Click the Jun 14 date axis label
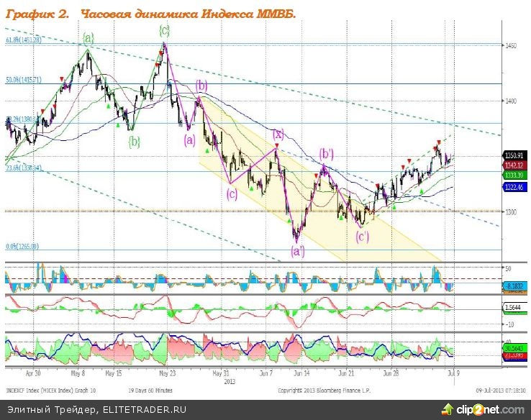Viewport: 531px width, 420px height. tap(301, 373)
